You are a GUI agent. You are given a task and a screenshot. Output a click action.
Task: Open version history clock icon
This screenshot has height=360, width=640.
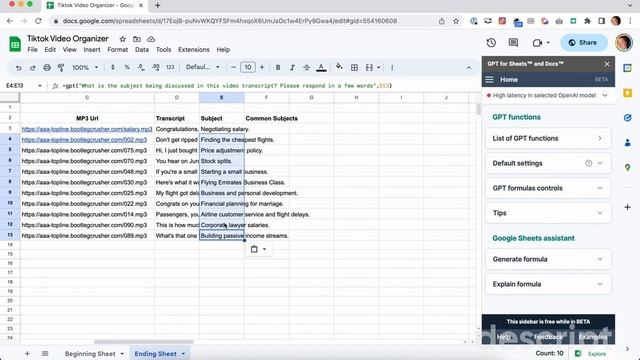pyautogui.click(x=491, y=42)
